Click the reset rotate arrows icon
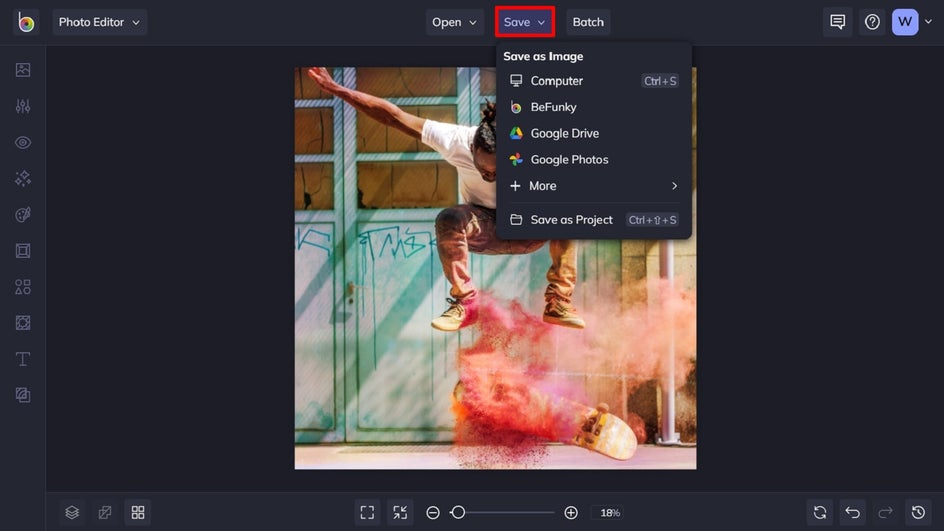Screen dimensions: 944x531 point(820,512)
